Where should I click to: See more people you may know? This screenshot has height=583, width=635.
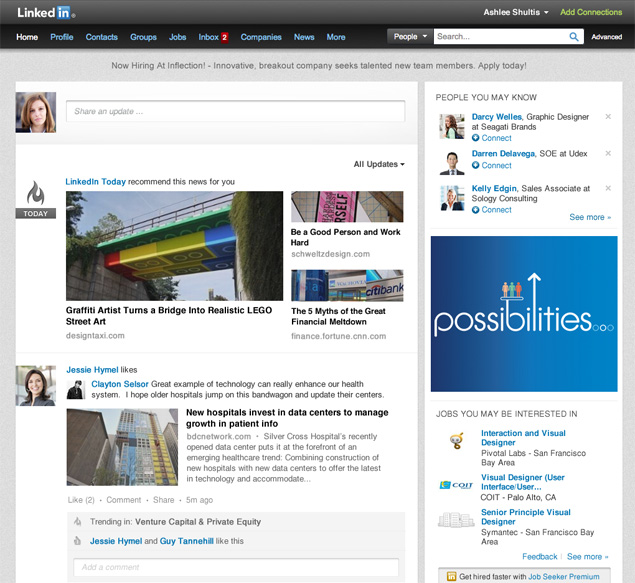(590, 217)
